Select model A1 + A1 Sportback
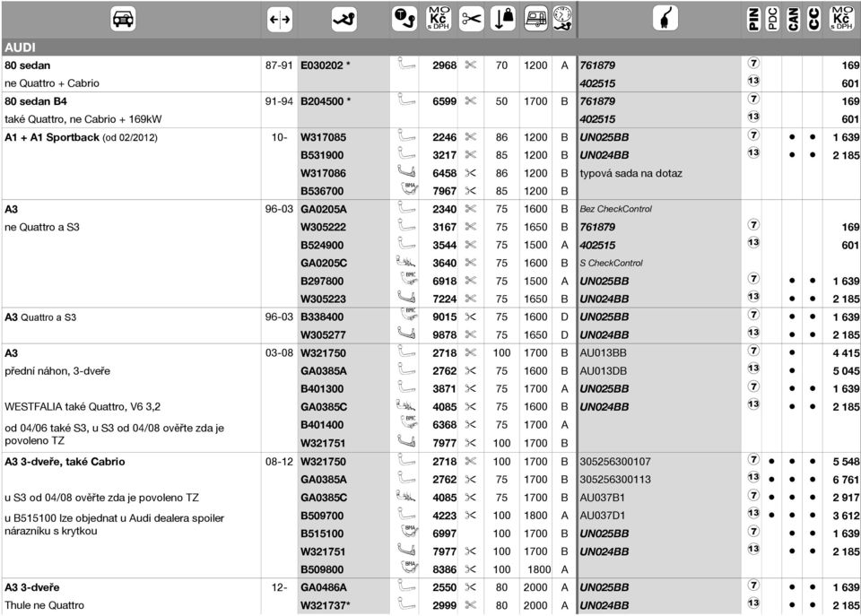This screenshot has height=616, width=861. pos(52,137)
